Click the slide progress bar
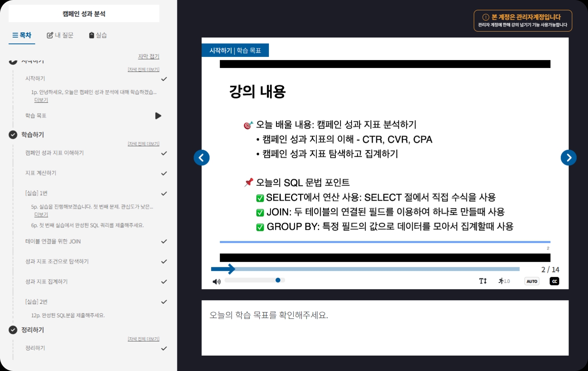The width and height of the screenshot is (588, 371). tap(365, 269)
